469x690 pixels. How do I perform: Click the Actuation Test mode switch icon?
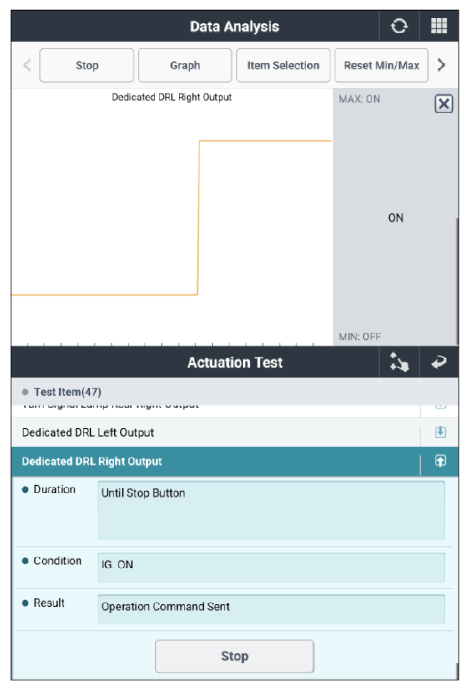(x=399, y=362)
